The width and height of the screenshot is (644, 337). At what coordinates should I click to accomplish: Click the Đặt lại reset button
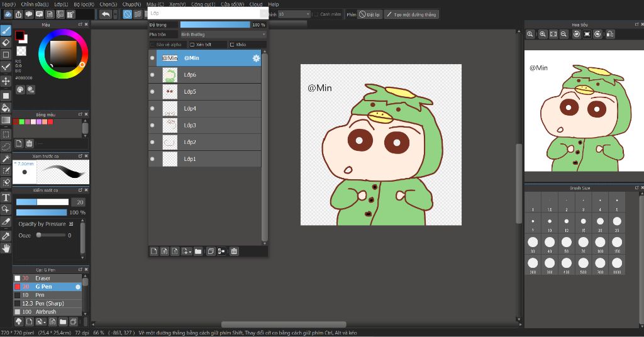click(370, 14)
